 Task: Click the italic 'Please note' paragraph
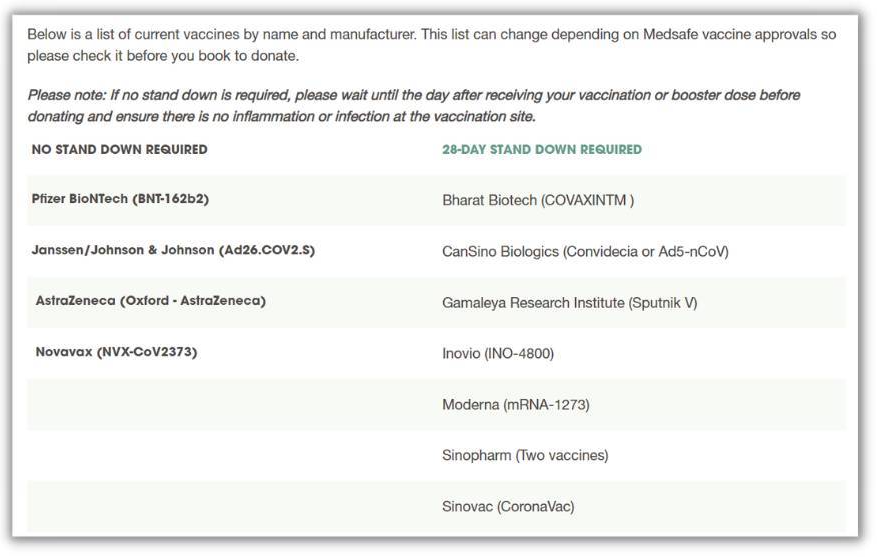tap(414, 106)
